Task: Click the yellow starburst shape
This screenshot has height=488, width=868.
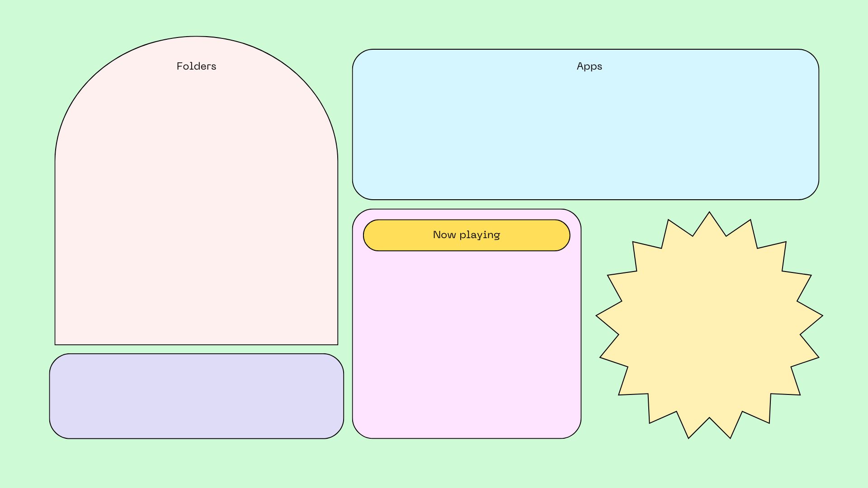Action: pos(709,325)
